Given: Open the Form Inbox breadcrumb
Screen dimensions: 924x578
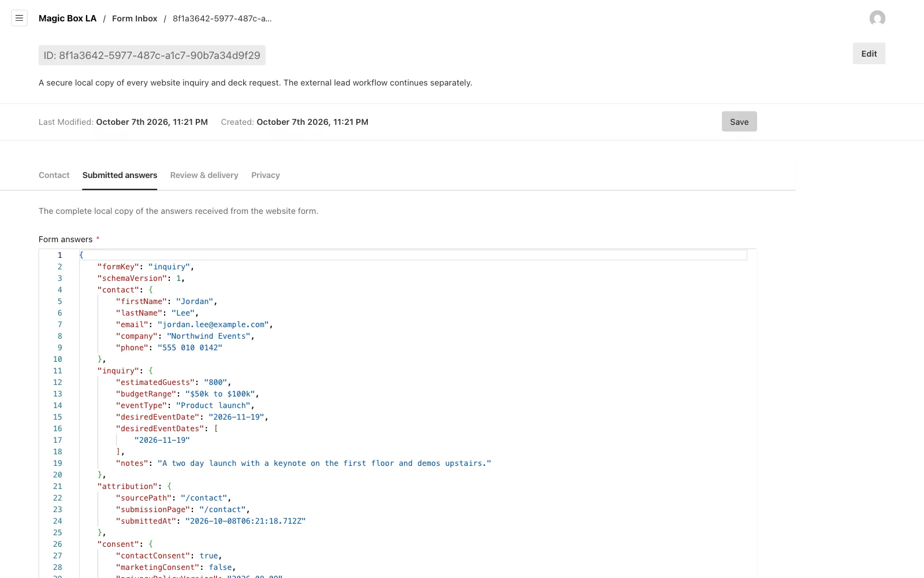Looking at the screenshot, I should [x=135, y=18].
